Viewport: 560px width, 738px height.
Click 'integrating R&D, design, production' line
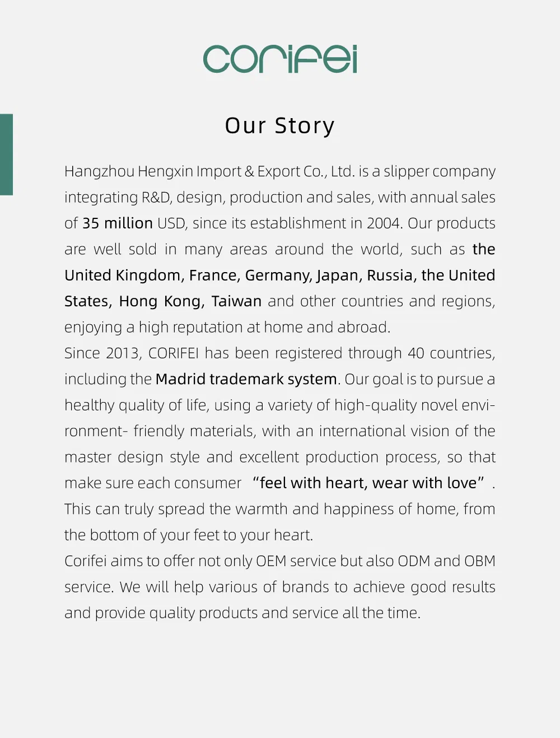280,198
